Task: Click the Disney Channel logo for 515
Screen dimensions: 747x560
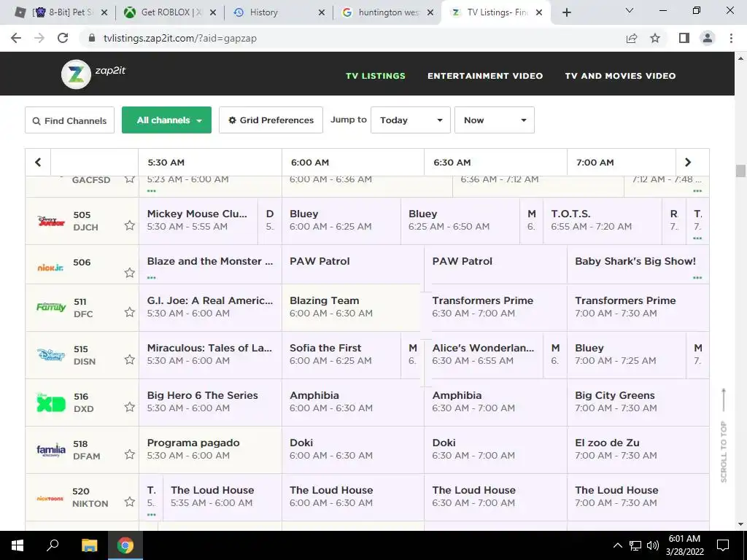Action: 51,355
